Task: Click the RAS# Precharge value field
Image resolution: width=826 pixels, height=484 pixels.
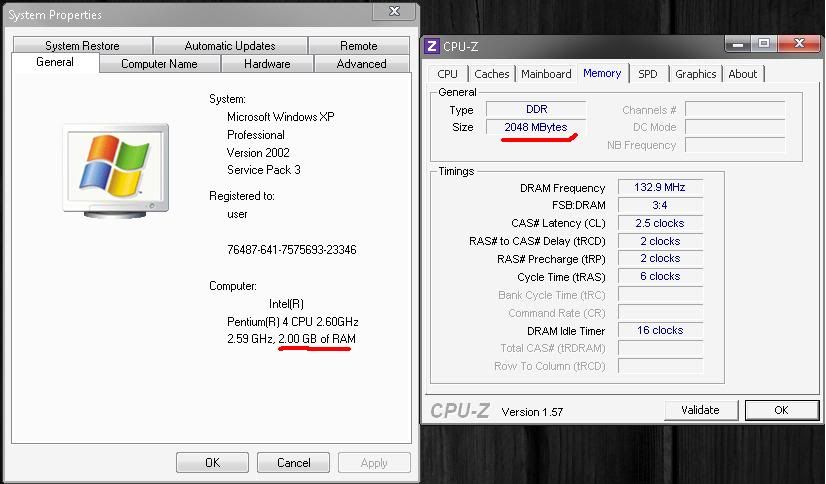Action: pyautogui.click(x=660, y=258)
